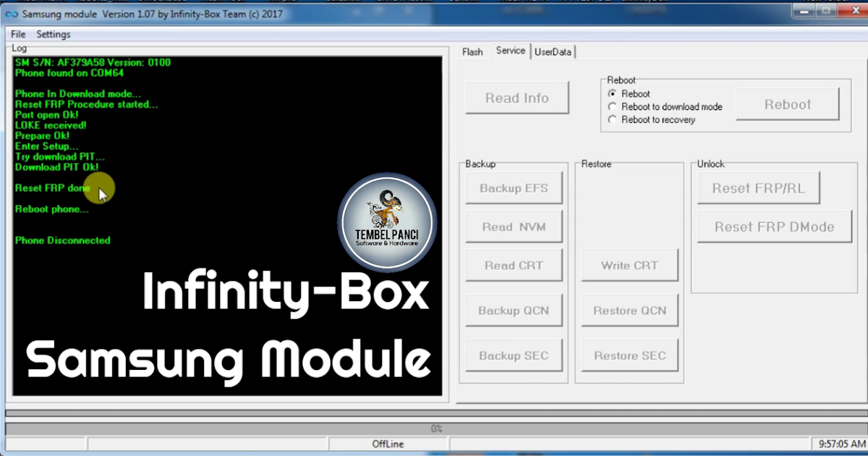Click log line "Port open Ok!"
Viewport: 868px width, 456px height.
[x=47, y=114]
